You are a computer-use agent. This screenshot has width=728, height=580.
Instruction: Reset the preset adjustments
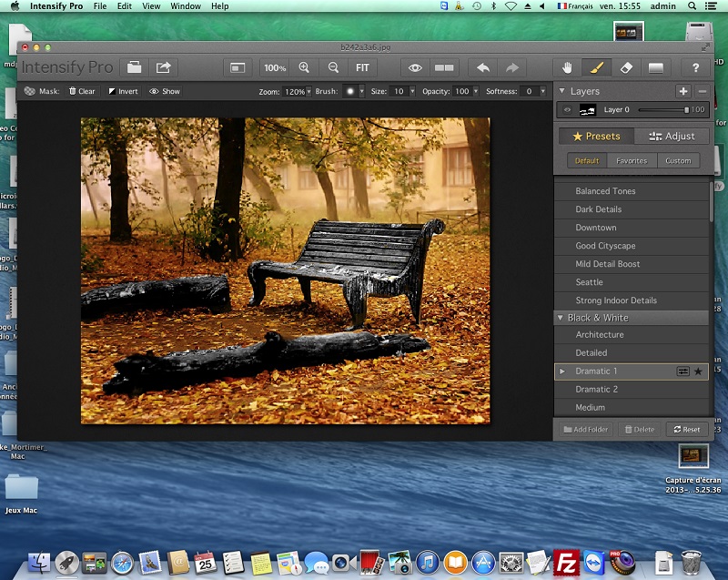point(687,430)
